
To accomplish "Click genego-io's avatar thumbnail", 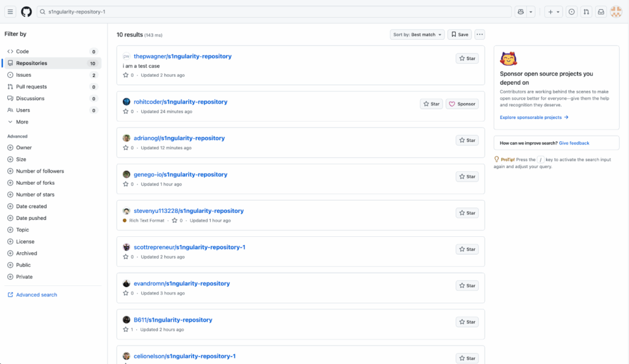I will (127, 174).
